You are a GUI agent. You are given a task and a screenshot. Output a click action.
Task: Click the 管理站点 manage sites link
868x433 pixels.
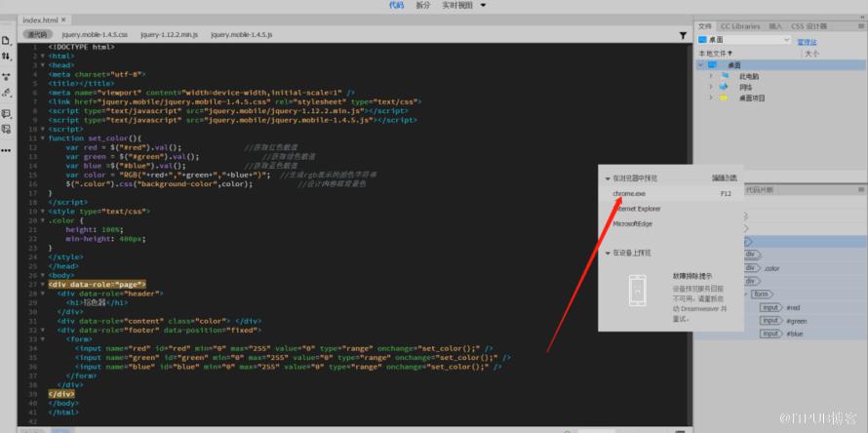click(x=807, y=42)
